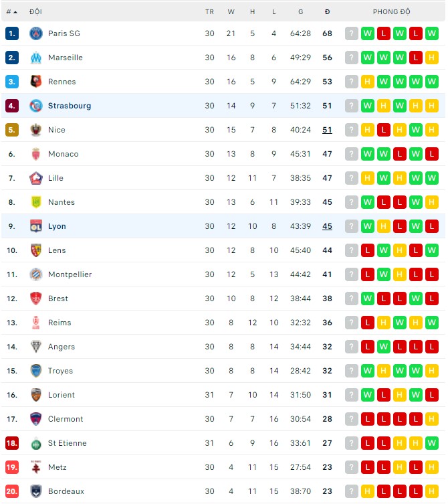Click Paris SG's upcoming match question-mark box

[x=352, y=33]
